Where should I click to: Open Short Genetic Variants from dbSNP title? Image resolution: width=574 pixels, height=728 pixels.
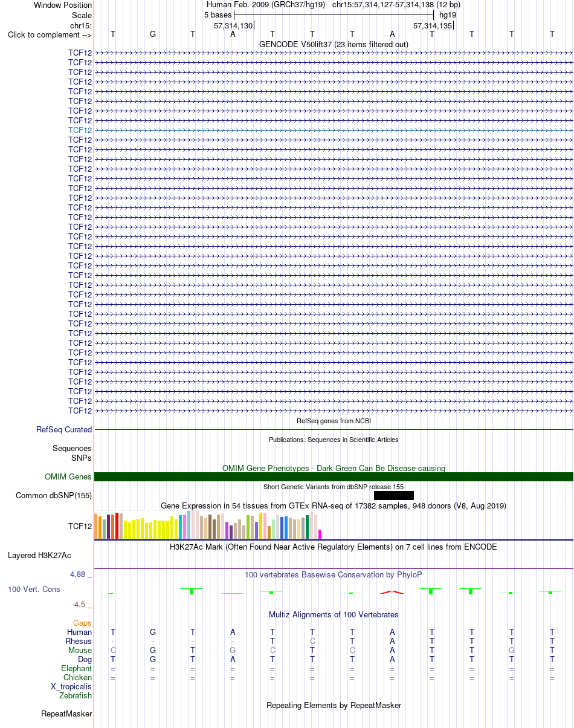point(334,487)
